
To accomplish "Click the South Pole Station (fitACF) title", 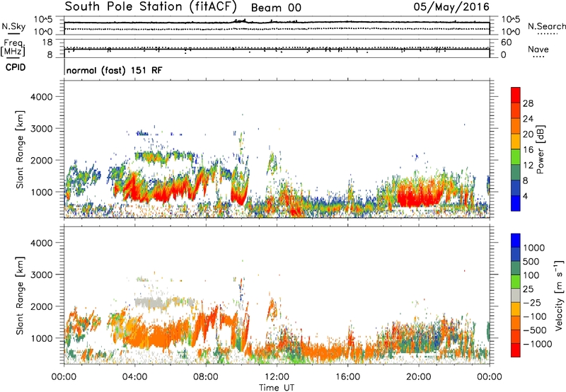I will tap(151, 7).
